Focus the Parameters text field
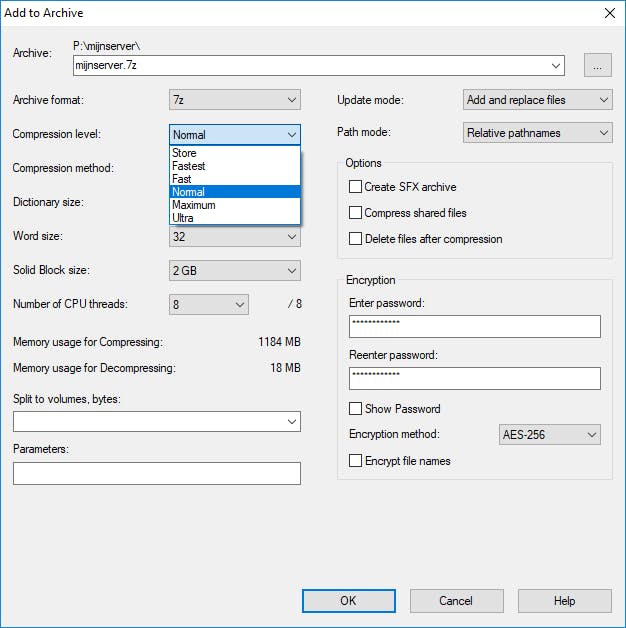Image resolution: width=626 pixels, height=628 pixels. [x=157, y=473]
